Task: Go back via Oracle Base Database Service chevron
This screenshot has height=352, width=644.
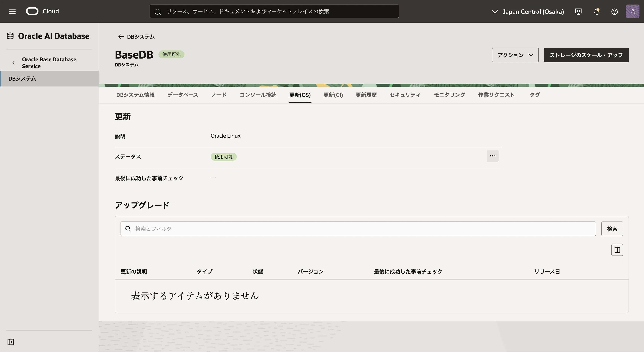Action: click(x=14, y=63)
